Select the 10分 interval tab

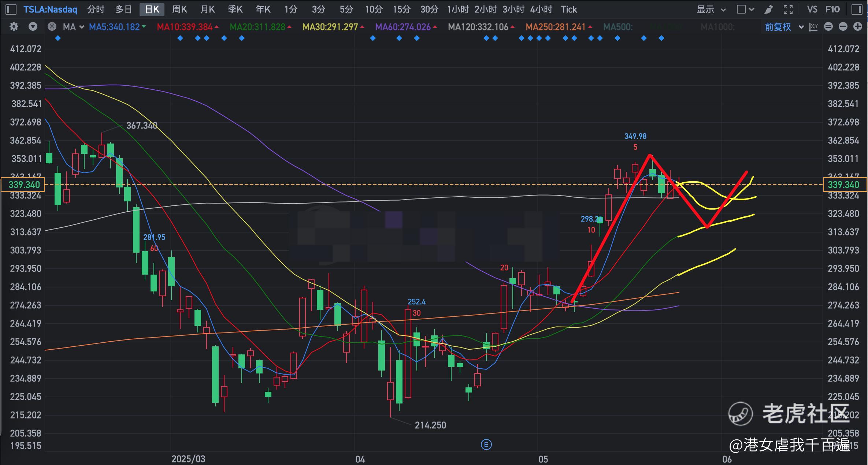tap(374, 9)
